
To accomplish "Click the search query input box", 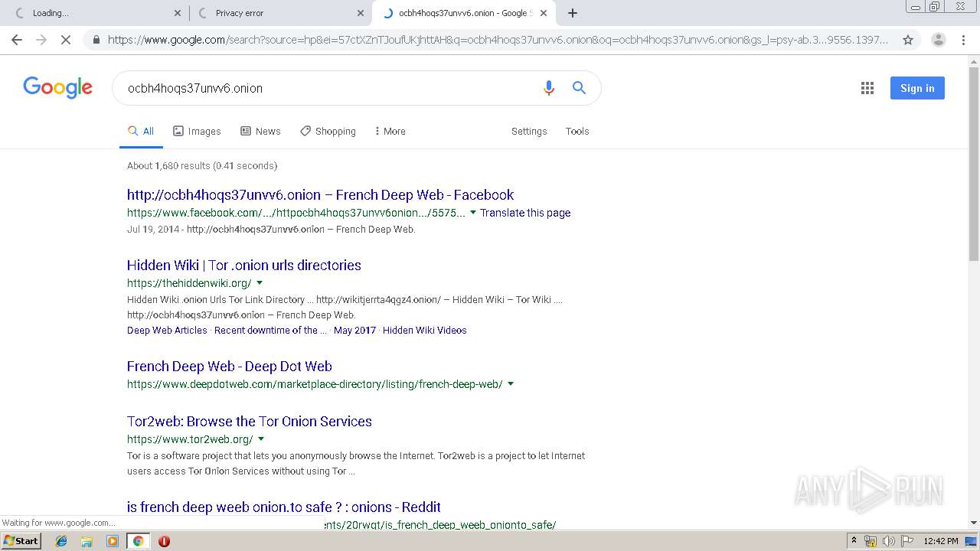I will pos(329,88).
